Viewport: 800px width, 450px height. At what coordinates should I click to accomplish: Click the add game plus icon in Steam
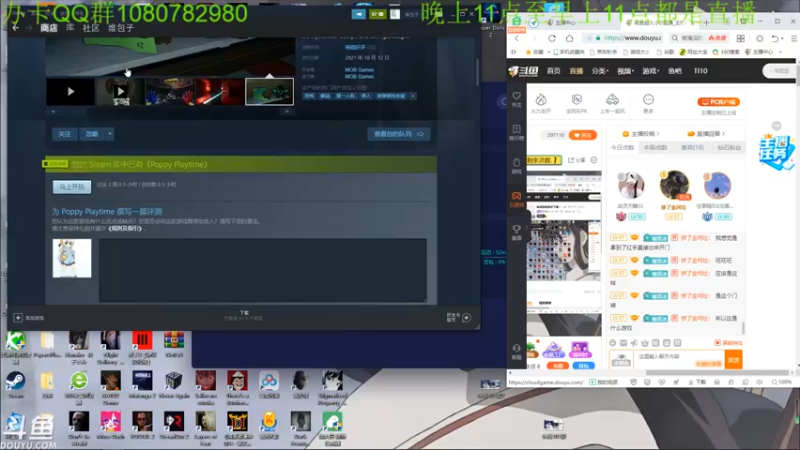[18, 318]
